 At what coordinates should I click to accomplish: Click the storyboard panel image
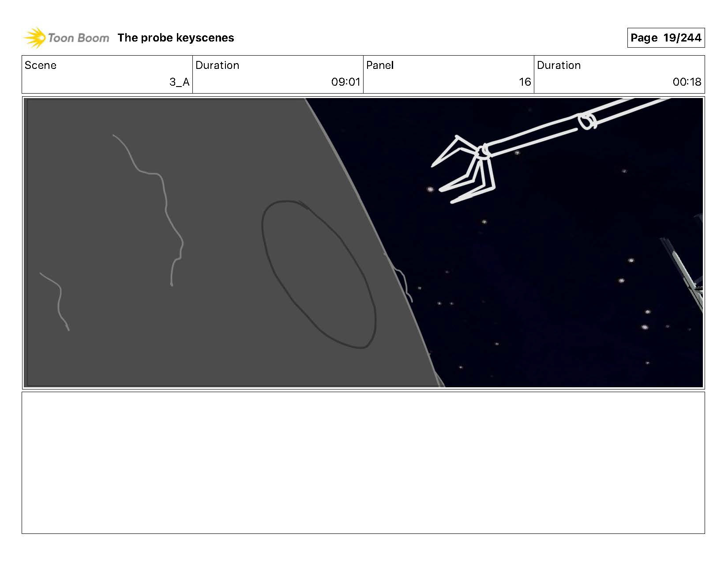(x=363, y=243)
